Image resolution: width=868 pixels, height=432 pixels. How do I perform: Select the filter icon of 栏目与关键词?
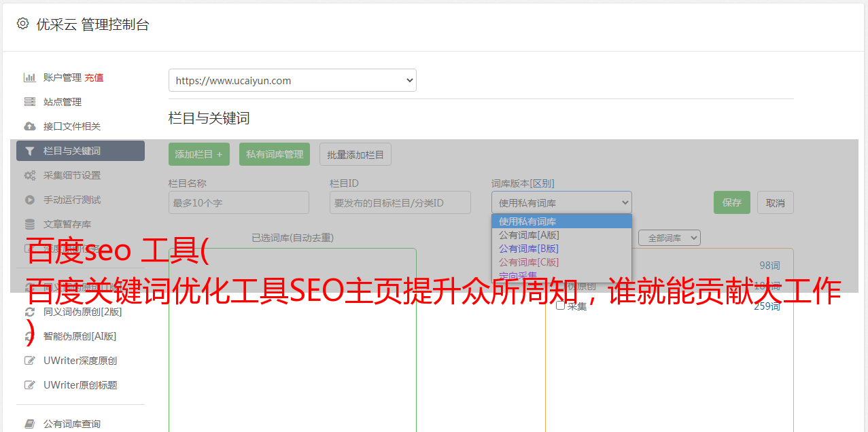pyautogui.click(x=30, y=151)
